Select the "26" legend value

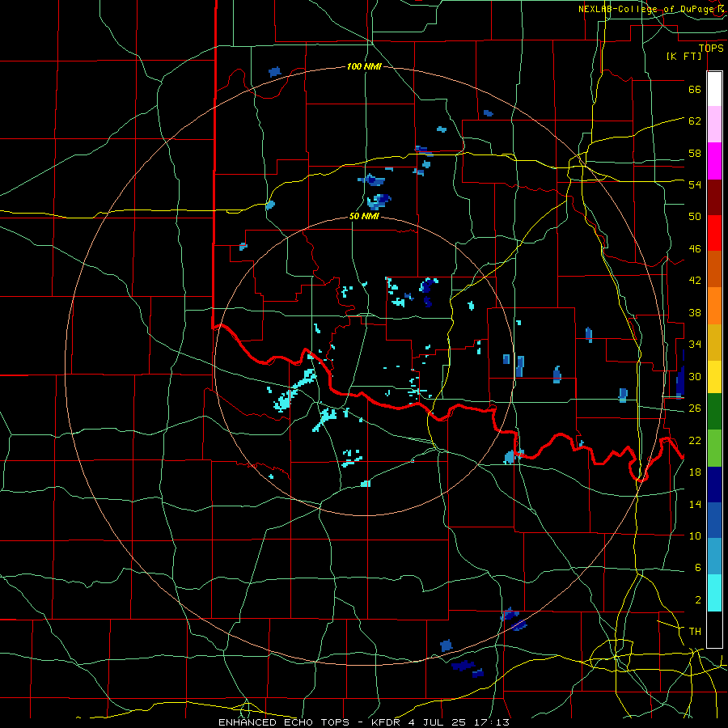pyautogui.click(x=695, y=408)
